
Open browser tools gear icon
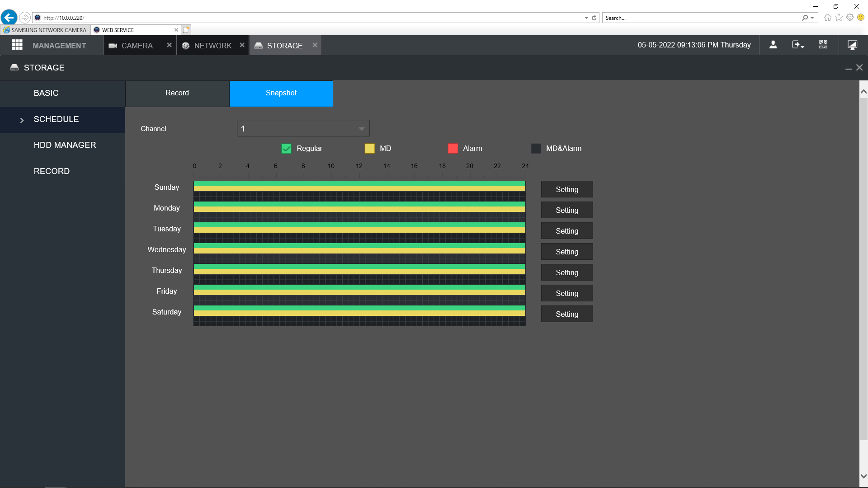point(850,18)
